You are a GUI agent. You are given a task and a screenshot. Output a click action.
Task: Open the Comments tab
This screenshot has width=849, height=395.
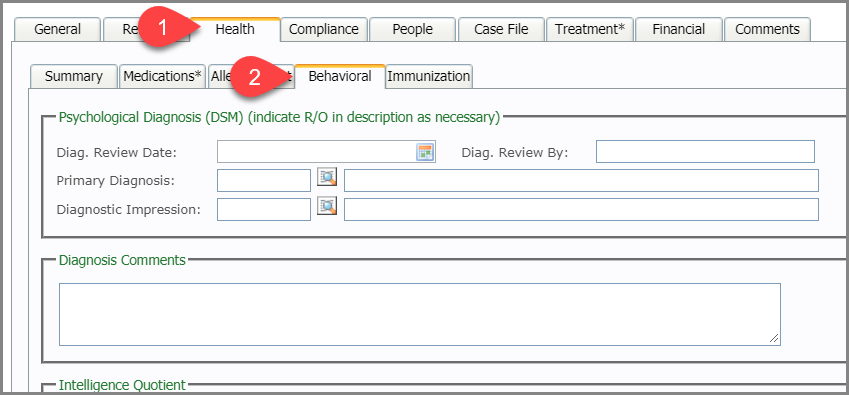point(767,29)
